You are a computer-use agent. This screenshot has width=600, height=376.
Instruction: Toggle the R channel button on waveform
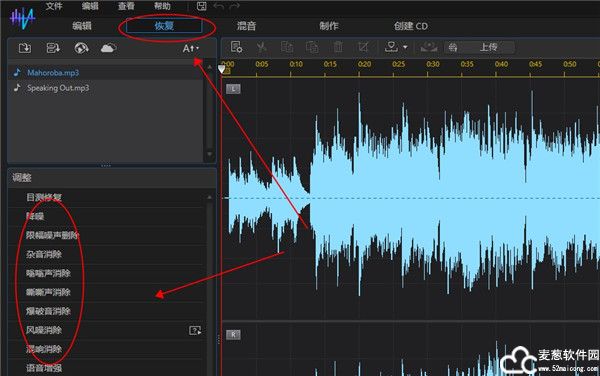tap(233, 335)
